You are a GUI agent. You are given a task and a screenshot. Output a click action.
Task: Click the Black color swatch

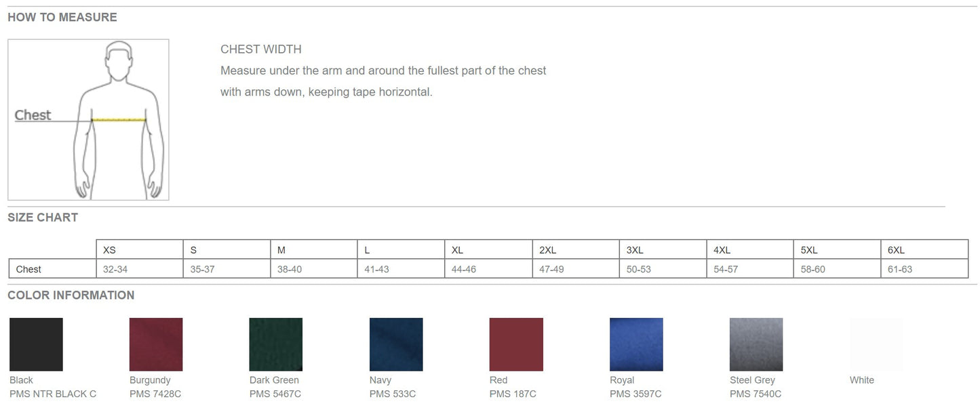36,344
